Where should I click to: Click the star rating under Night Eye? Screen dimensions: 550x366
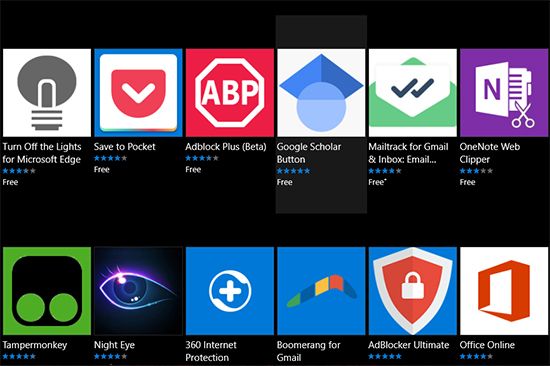110,357
